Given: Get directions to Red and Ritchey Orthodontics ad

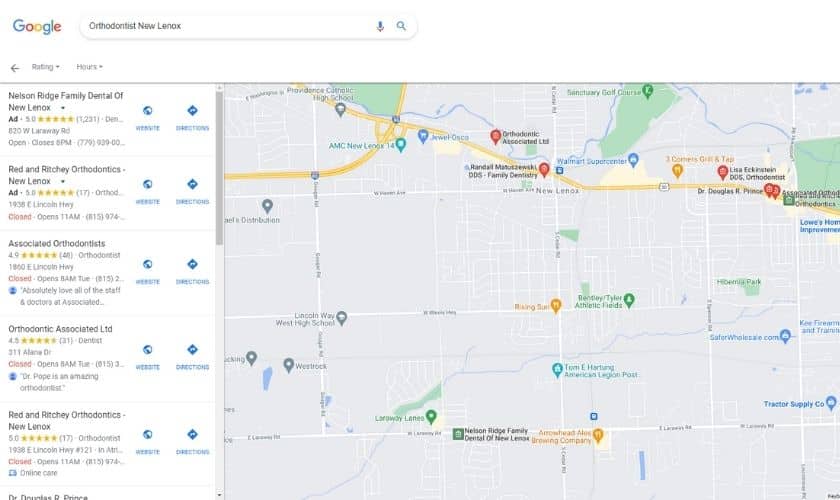Looking at the screenshot, I should (192, 192).
